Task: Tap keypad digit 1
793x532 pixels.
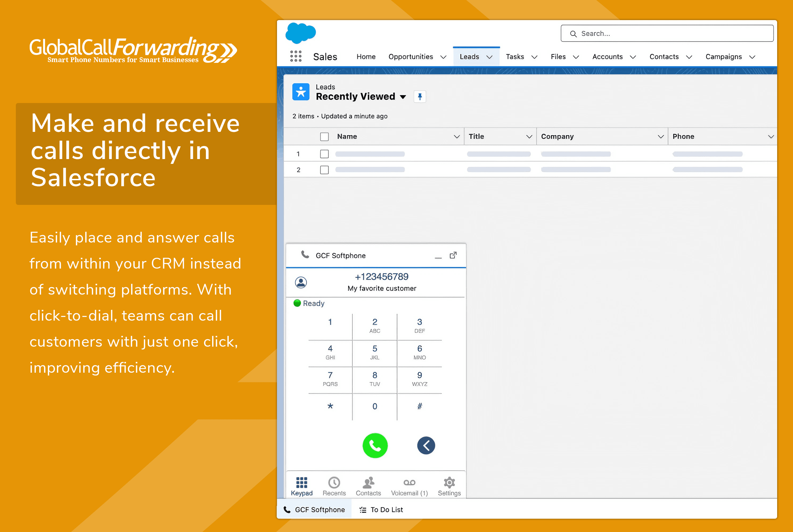Action: click(330, 322)
